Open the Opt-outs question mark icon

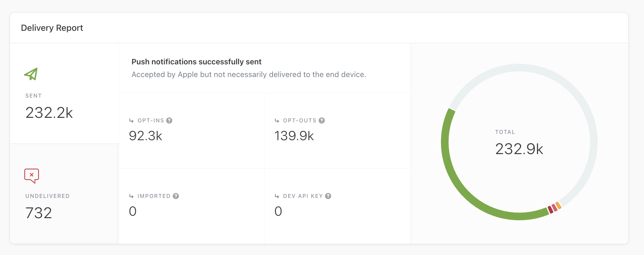click(322, 121)
